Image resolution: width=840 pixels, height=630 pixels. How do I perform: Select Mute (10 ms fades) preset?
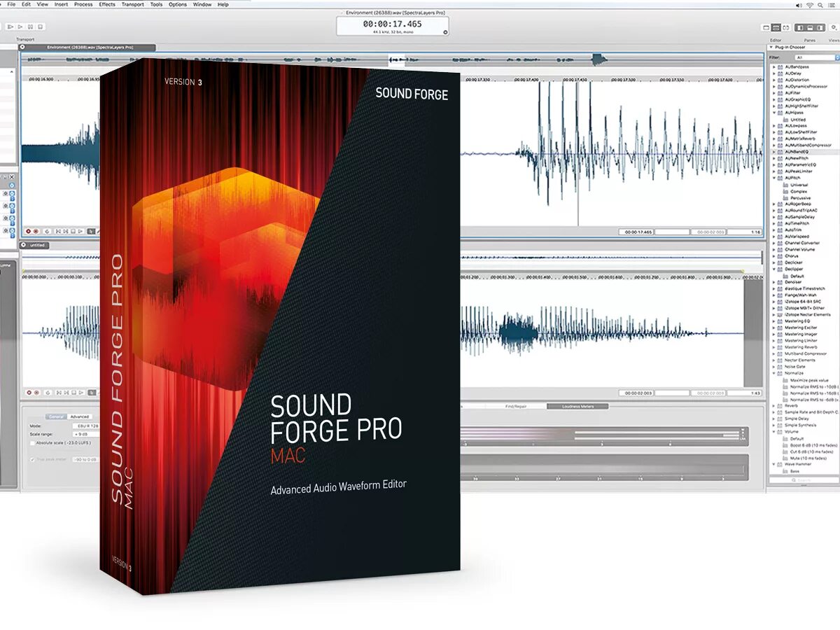pyautogui.click(x=808, y=458)
